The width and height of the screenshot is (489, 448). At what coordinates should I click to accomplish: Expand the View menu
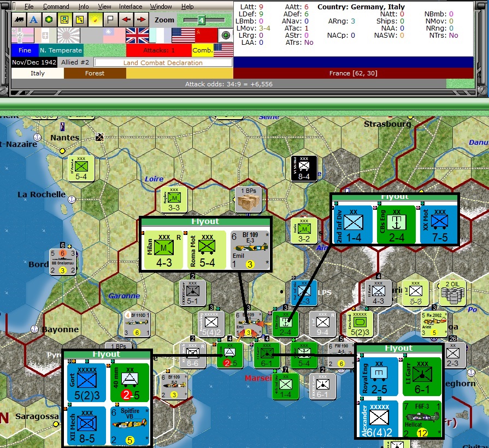coord(104,7)
